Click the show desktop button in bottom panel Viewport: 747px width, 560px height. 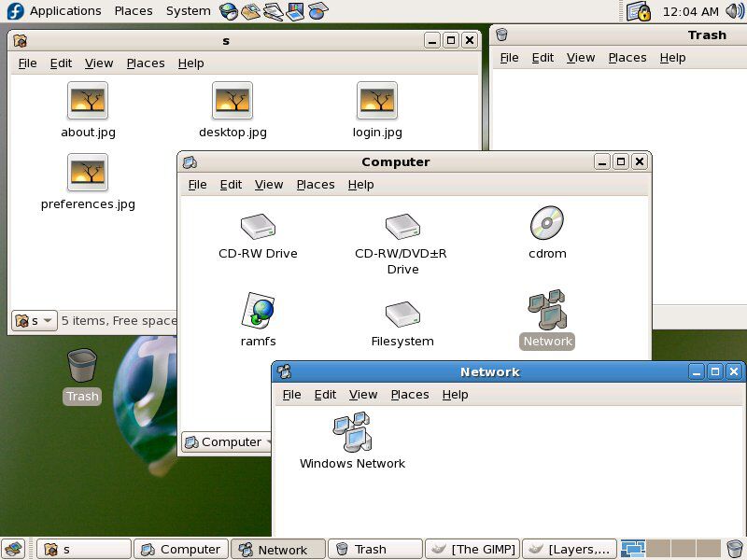coord(13,549)
